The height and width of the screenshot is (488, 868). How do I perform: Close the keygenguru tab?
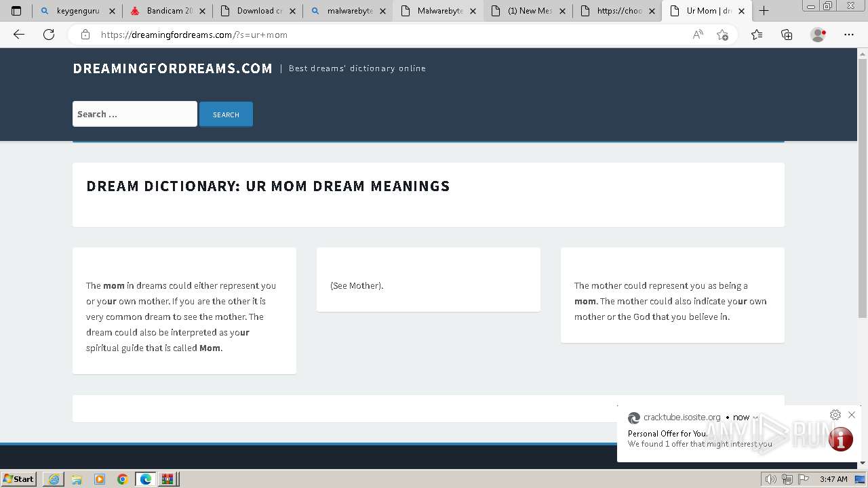(112, 12)
